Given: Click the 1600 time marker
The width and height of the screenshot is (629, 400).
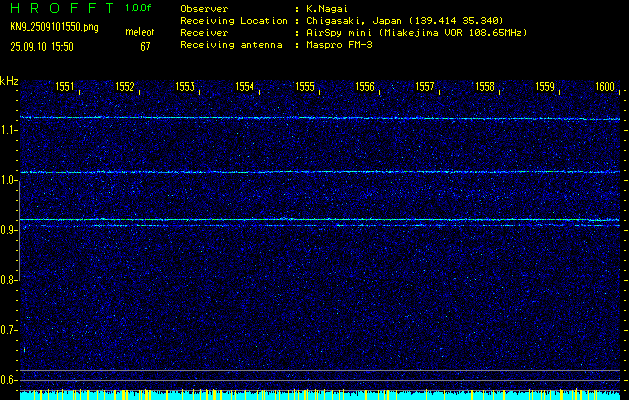Looking at the screenshot, I should click(x=605, y=87).
